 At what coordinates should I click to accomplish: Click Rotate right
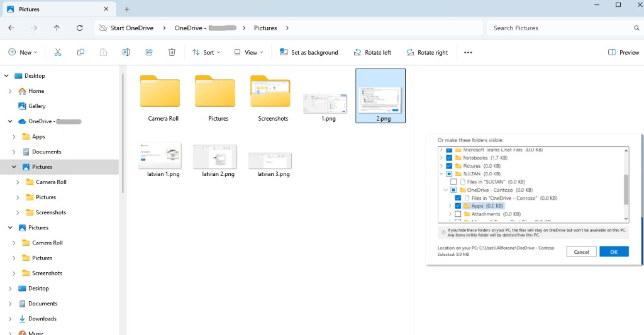pyautogui.click(x=427, y=53)
